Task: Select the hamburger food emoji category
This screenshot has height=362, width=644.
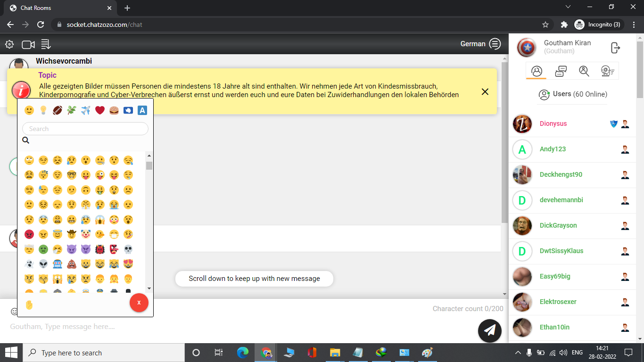Action: 114,110
